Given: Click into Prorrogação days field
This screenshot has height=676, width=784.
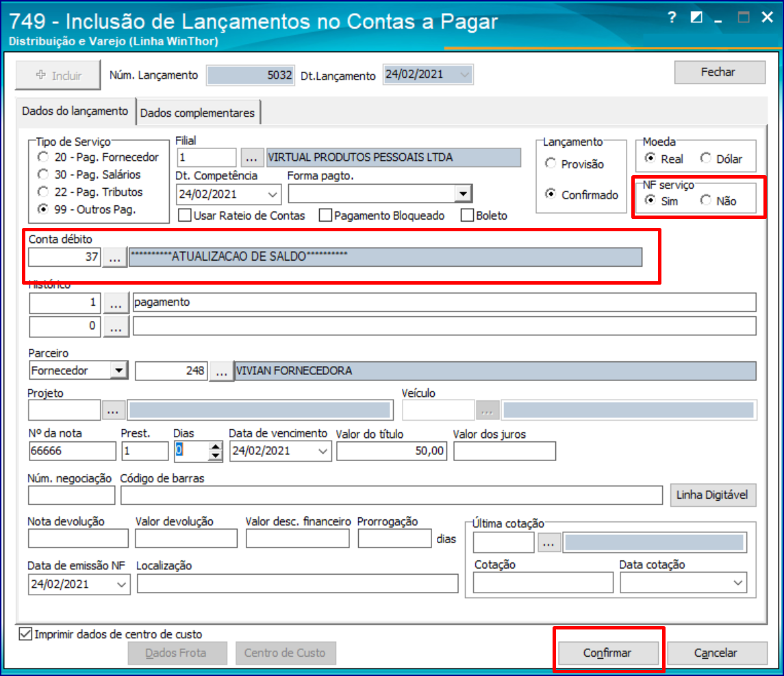Looking at the screenshot, I should click(394, 539).
